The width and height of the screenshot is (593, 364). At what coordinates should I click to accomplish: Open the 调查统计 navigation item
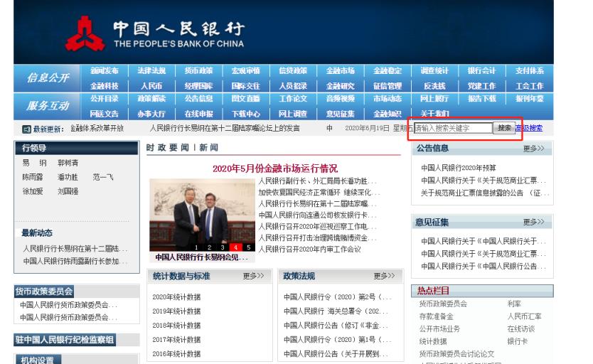pyautogui.click(x=434, y=70)
